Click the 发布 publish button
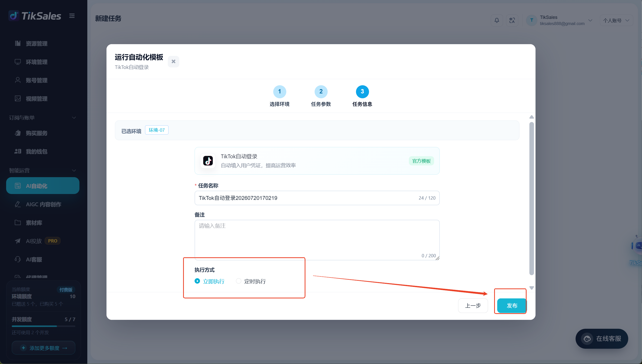The width and height of the screenshot is (642, 364). (x=512, y=306)
